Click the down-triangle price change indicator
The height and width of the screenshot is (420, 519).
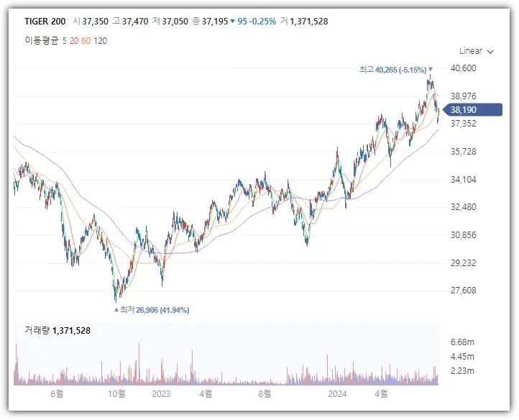(232, 22)
